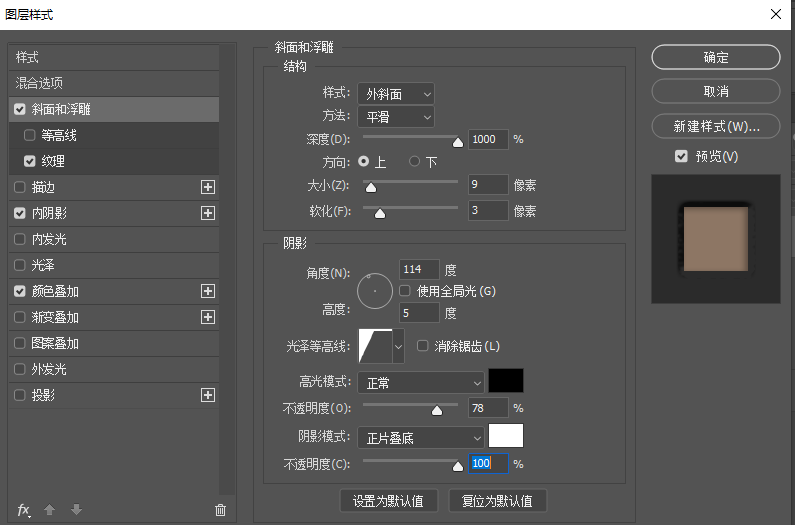Click the angle dial control
The height and width of the screenshot is (525, 795).
point(375,291)
